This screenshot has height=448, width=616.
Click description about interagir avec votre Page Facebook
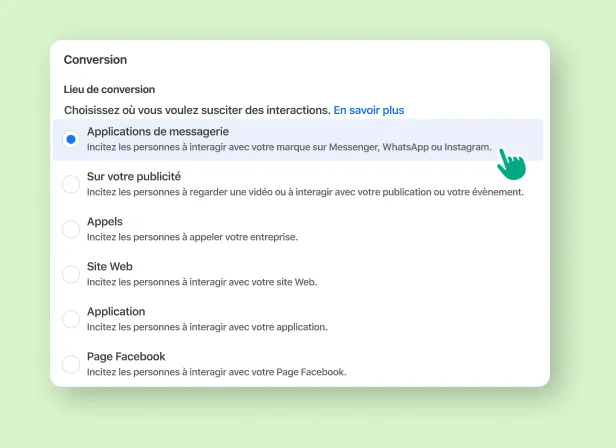216,372
